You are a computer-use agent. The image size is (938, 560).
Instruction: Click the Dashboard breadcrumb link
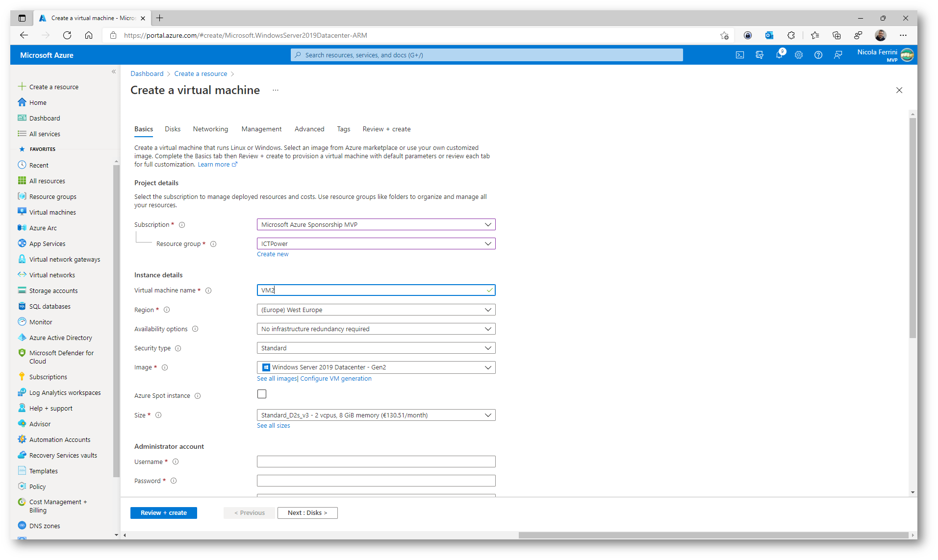(x=147, y=73)
